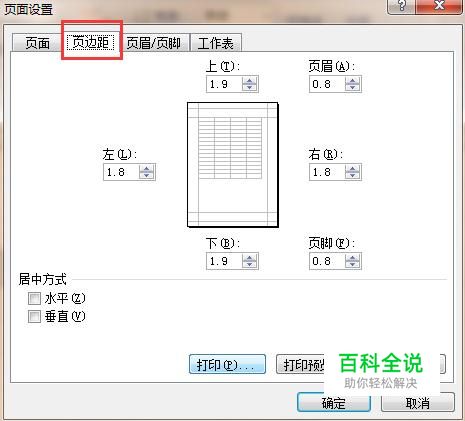Decrease the 下(B) bottom margin
Screen dimensions: 465x421
[250, 264]
